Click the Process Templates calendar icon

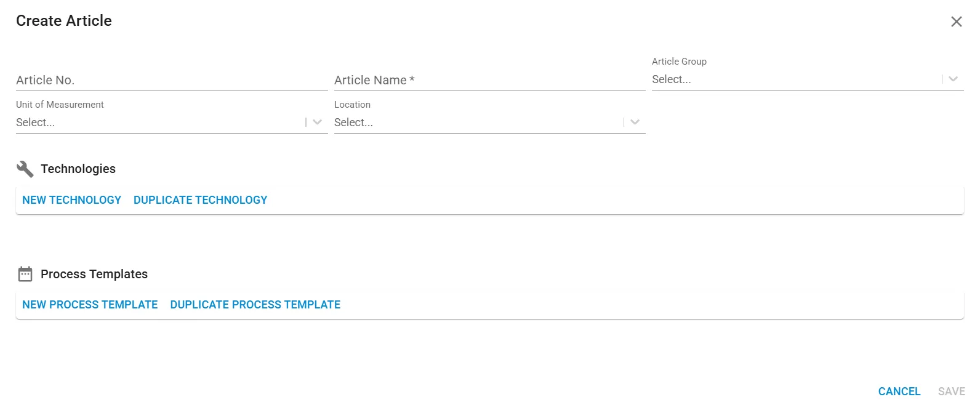tap(25, 274)
